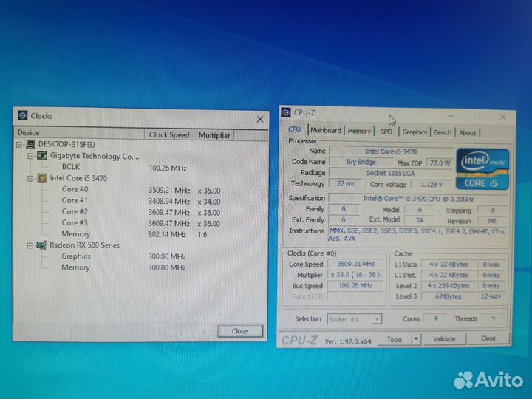
Task: Click the Gigabyte Technology motherboard icon
Action: click(x=41, y=155)
